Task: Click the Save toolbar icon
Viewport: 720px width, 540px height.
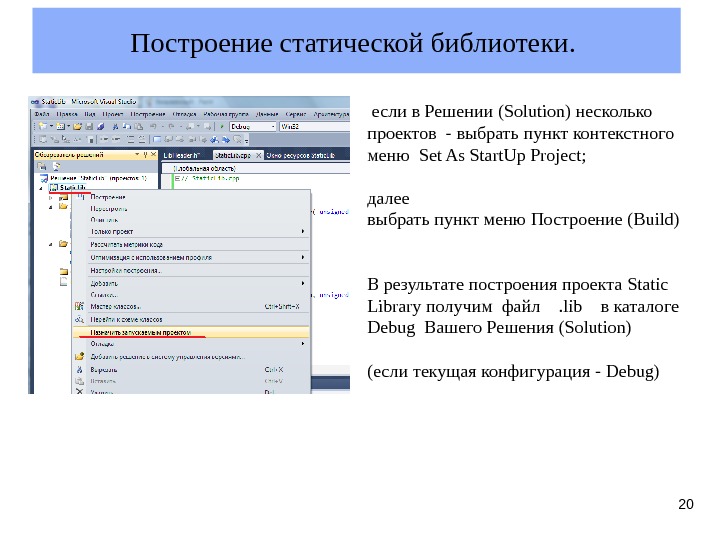Action: coord(89,126)
